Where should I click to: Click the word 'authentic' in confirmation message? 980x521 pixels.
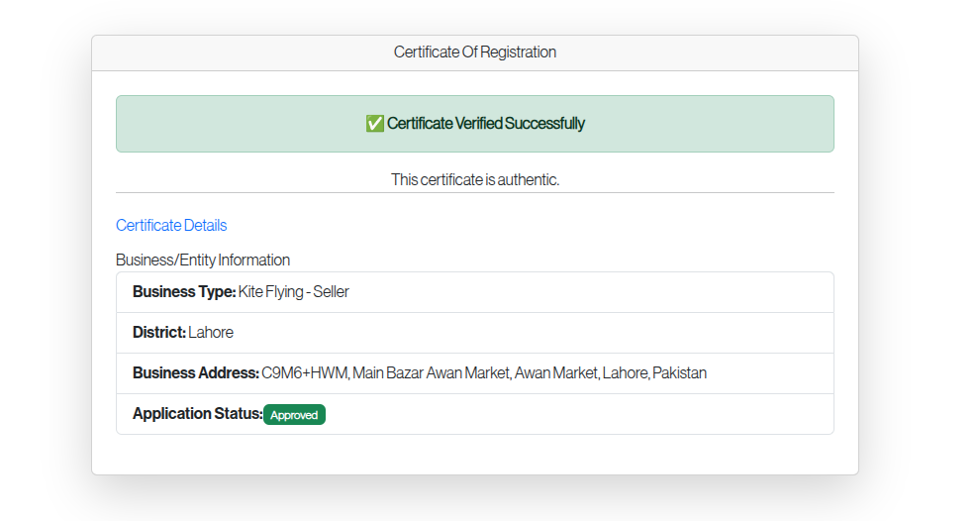click(x=532, y=180)
